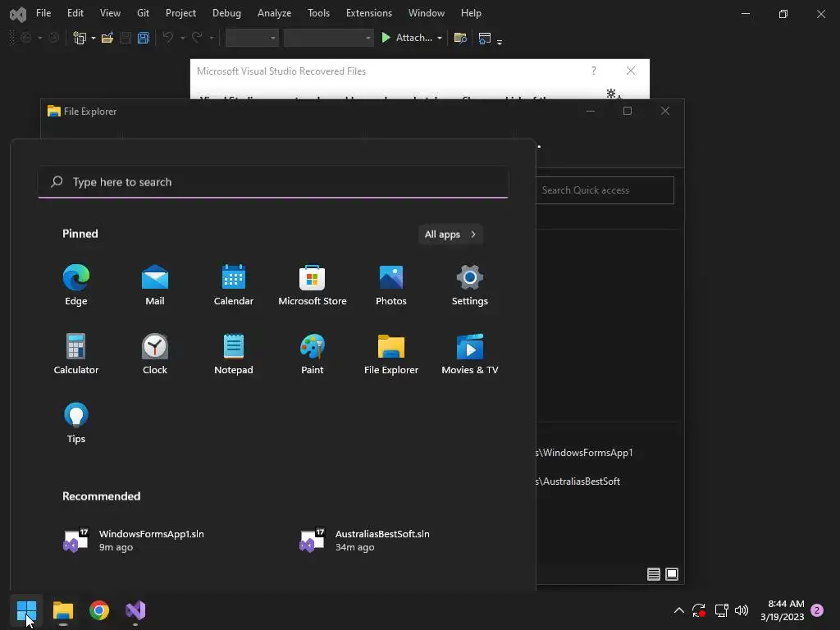The image size is (840, 630).
Task: Launch Notepad from pinned apps
Action: tap(234, 354)
